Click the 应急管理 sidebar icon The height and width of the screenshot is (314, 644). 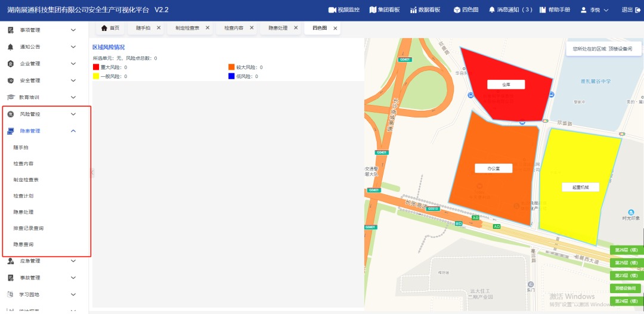11,261
